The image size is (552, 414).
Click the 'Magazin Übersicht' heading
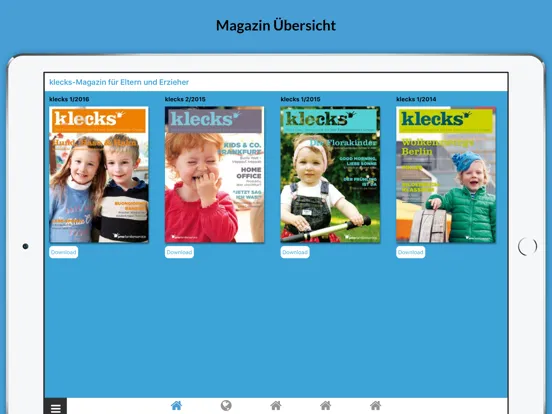pyautogui.click(x=276, y=25)
